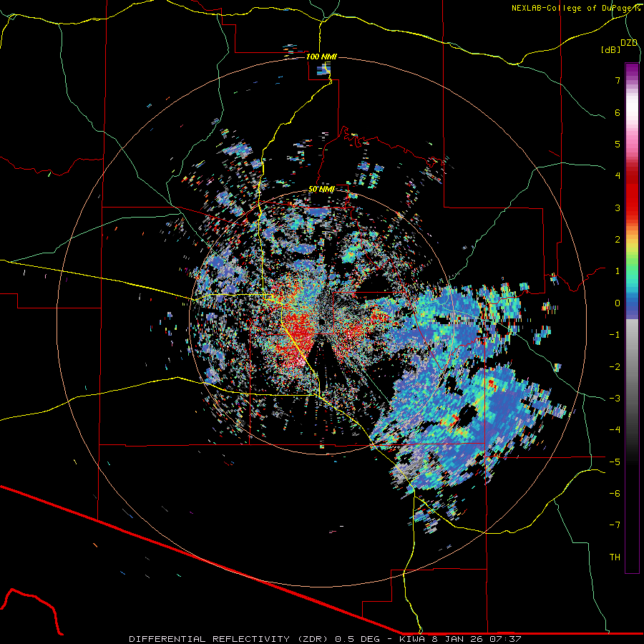Click the 100 NMI range ring label
This screenshot has width=644, height=644.
click(x=321, y=57)
